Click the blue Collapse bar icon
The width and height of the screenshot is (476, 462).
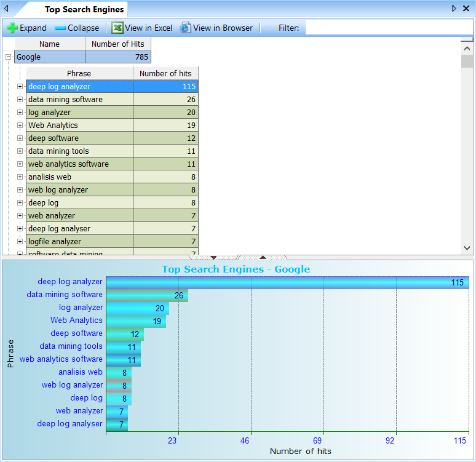point(60,28)
